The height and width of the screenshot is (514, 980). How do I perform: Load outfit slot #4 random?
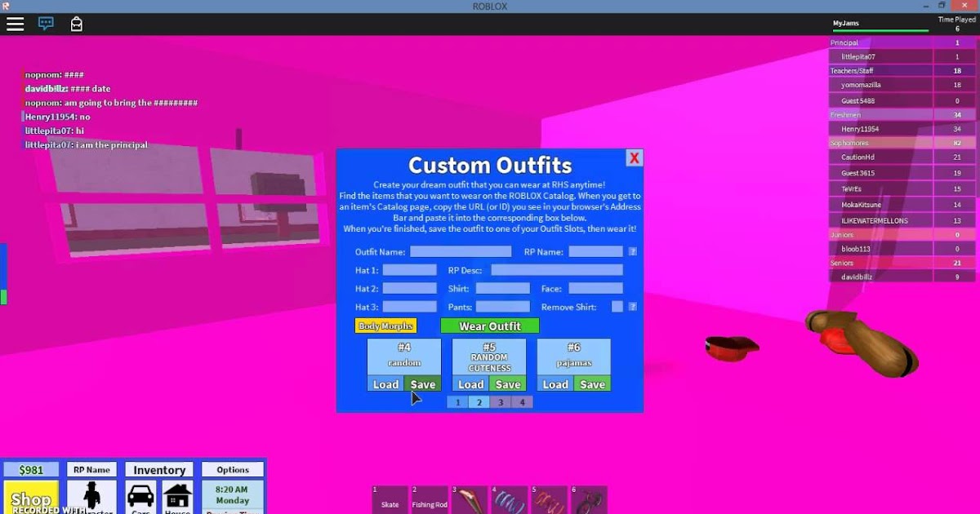click(386, 384)
